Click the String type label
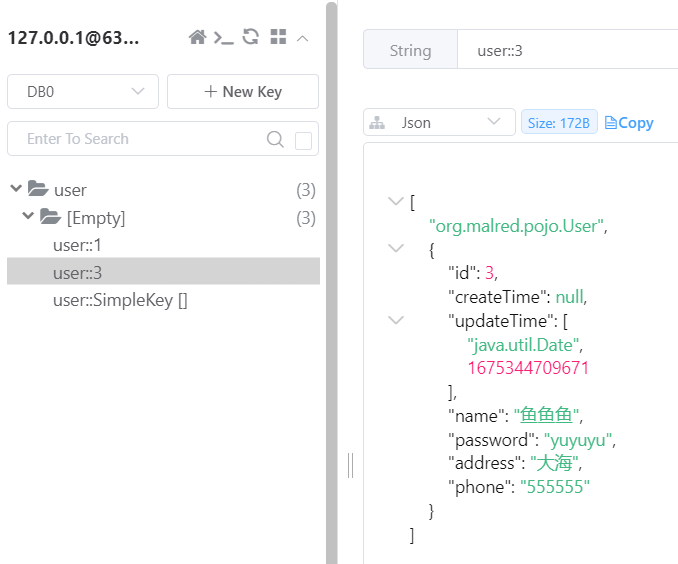Image resolution: width=678 pixels, height=564 pixels. click(410, 51)
